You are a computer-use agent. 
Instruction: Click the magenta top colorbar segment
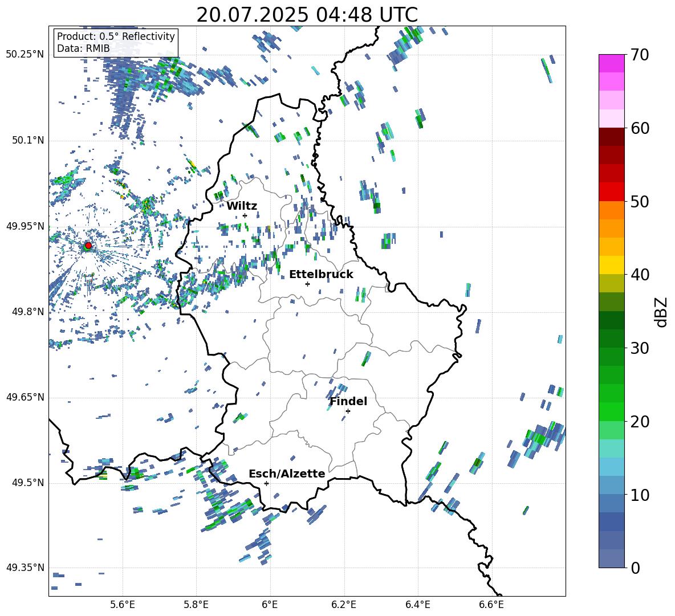tap(612, 63)
